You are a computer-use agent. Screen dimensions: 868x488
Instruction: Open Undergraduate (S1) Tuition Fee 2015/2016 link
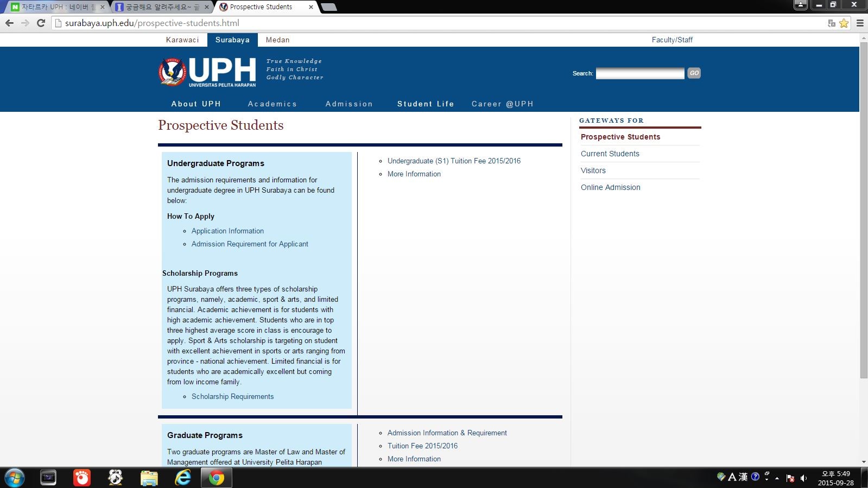tap(454, 161)
